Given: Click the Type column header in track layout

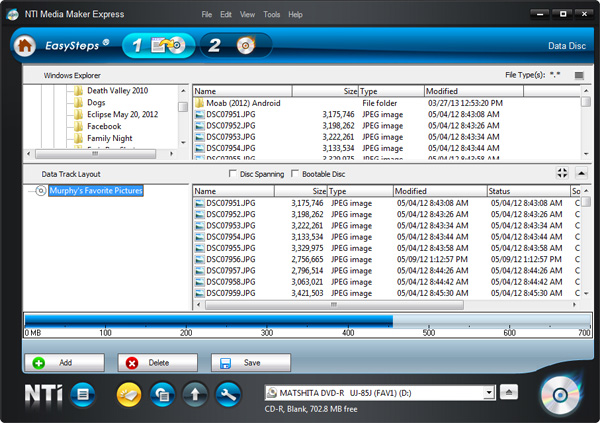Looking at the screenshot, I should (360, 191).
